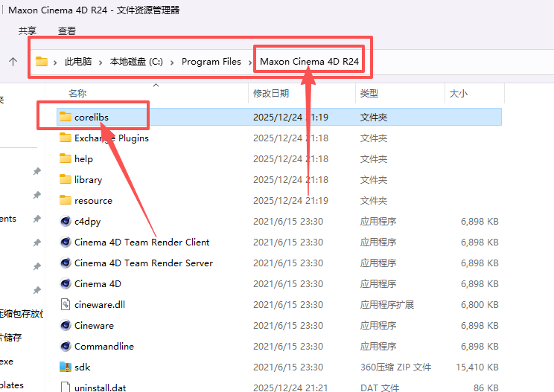The image size is (554, 392).
Task: Click the file name Exchange Plugins
Action: click(x=112, y=138)
